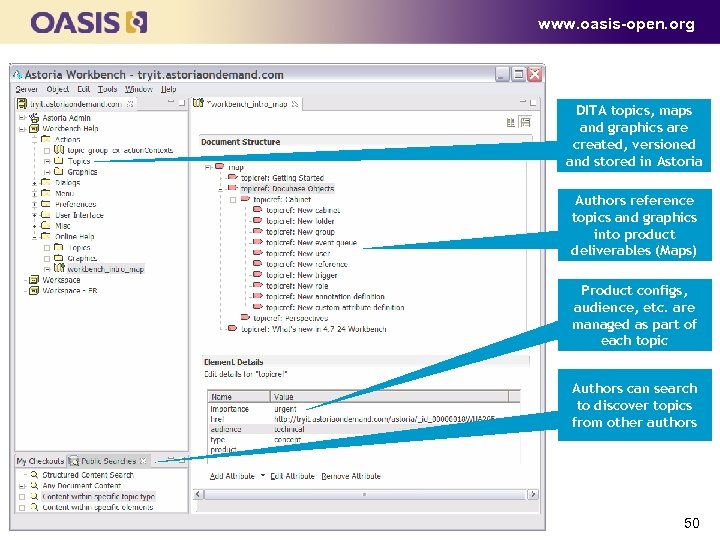Click the Structured Content Search magnifier icon
This screenshot has width=720, height=540.
pos(34,475)
